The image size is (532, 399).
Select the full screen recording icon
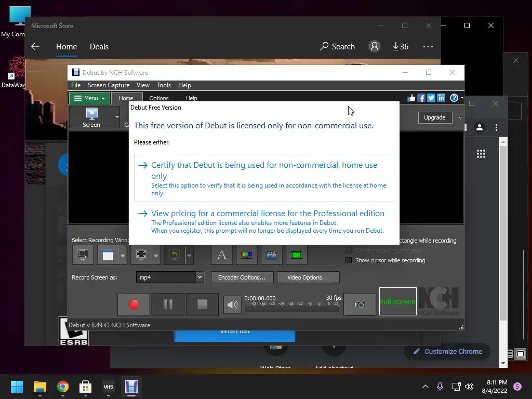[x=141, y=255]
